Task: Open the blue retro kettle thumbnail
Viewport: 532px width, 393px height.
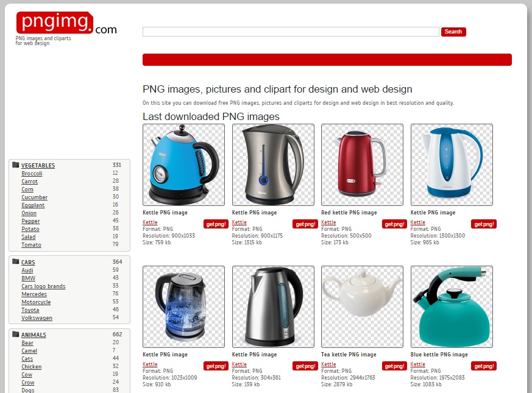Action: [x=183, y=165]
